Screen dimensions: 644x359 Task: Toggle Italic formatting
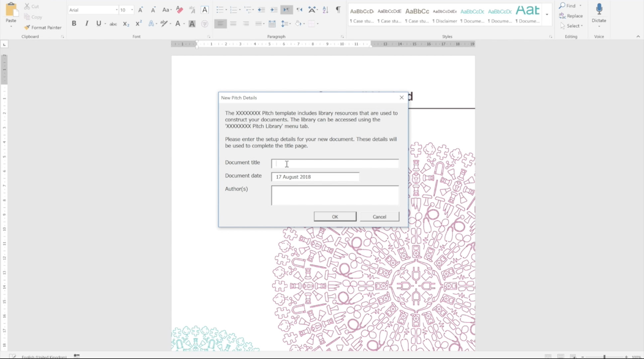[x=87, y=24]
